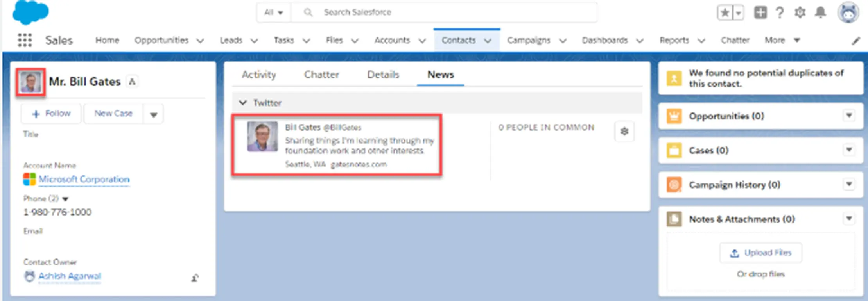Click the Follow button
The width and height of the screenshot is (868, 301).
[51, 114]
